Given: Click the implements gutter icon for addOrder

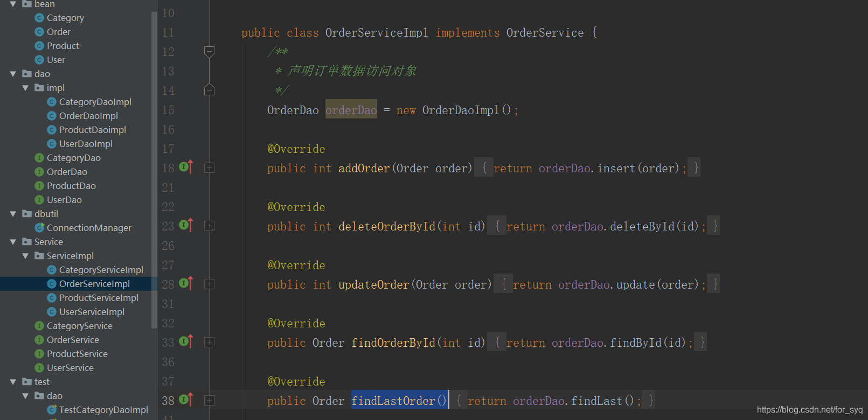Looking at the screenshot, I should click(x=186, y=167).
